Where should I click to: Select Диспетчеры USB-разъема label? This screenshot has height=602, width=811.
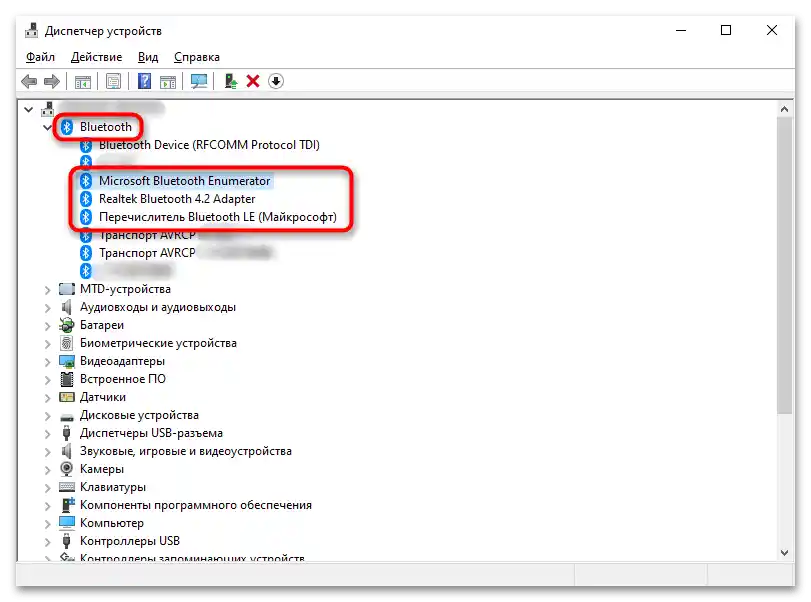[x=151, y=433]
